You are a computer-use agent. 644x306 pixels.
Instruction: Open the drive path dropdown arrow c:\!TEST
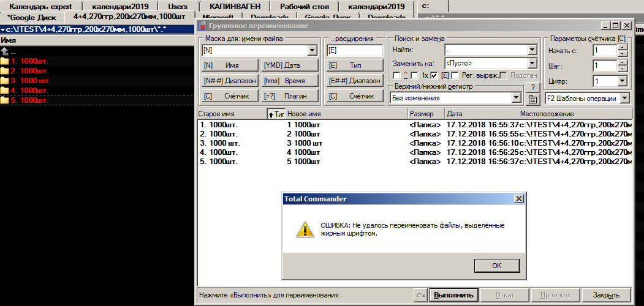point(3,29)
